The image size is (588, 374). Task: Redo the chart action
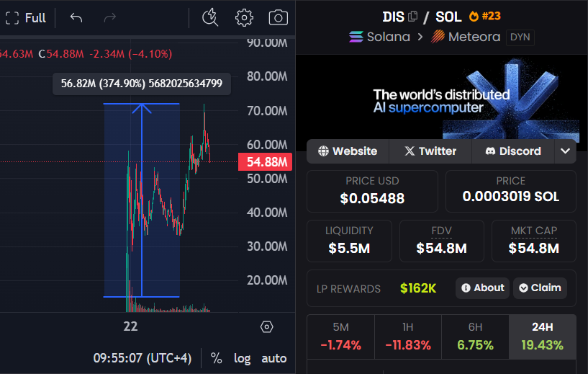pyautogui.click(x=109, y=17)
